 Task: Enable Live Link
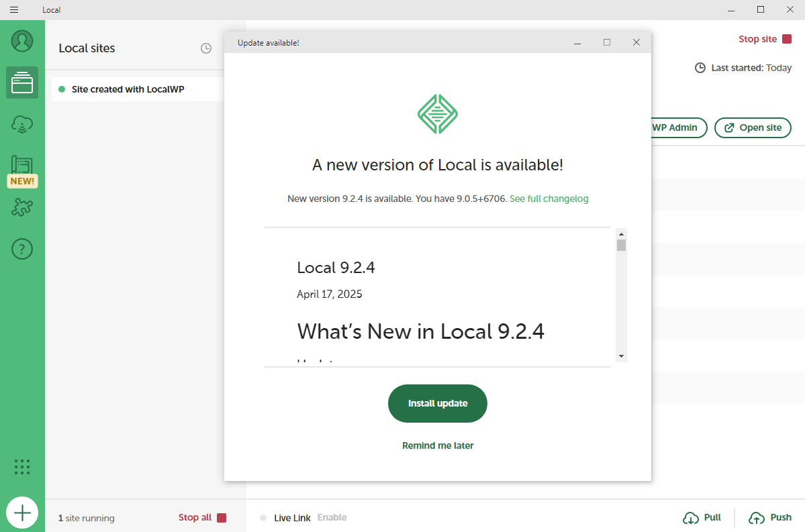(332, 517)
